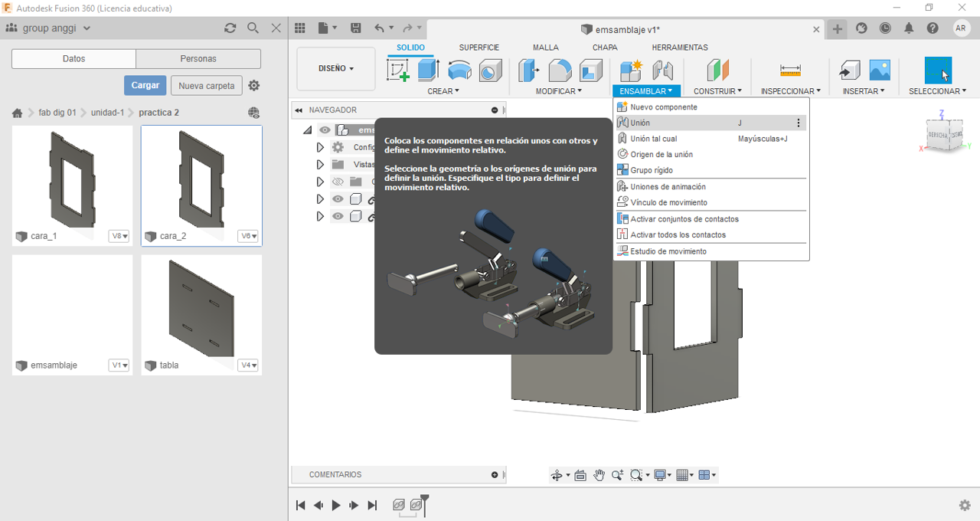Click the Fillet tool icon
This screenshot has height=521, width=980.
[x=560, y=70]
